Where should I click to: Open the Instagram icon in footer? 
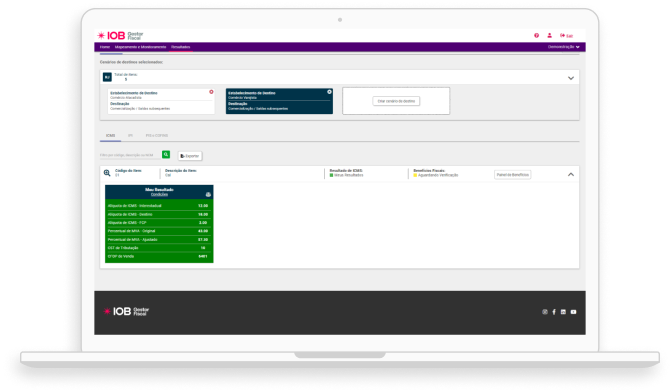pyautogui.click(x=545, y=312)
